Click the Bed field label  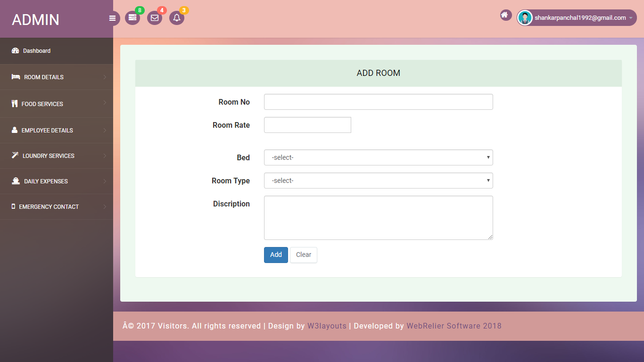tap(243, 157)
